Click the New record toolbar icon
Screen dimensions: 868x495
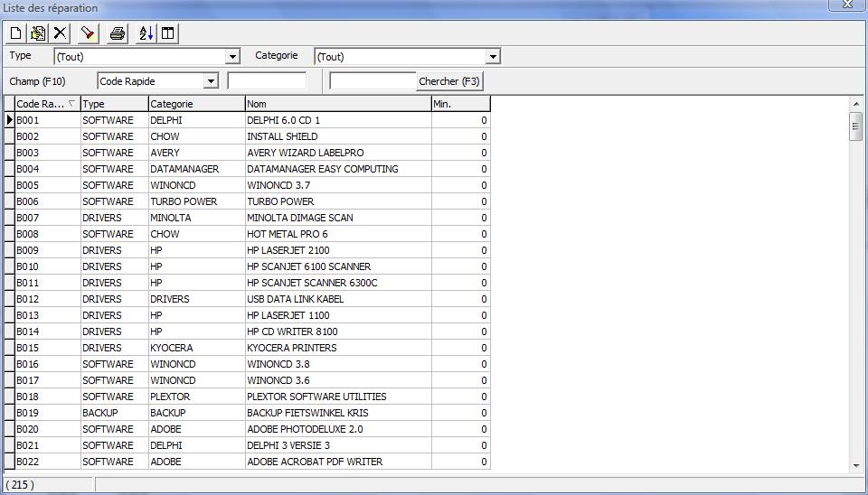[x=15, y=33]
